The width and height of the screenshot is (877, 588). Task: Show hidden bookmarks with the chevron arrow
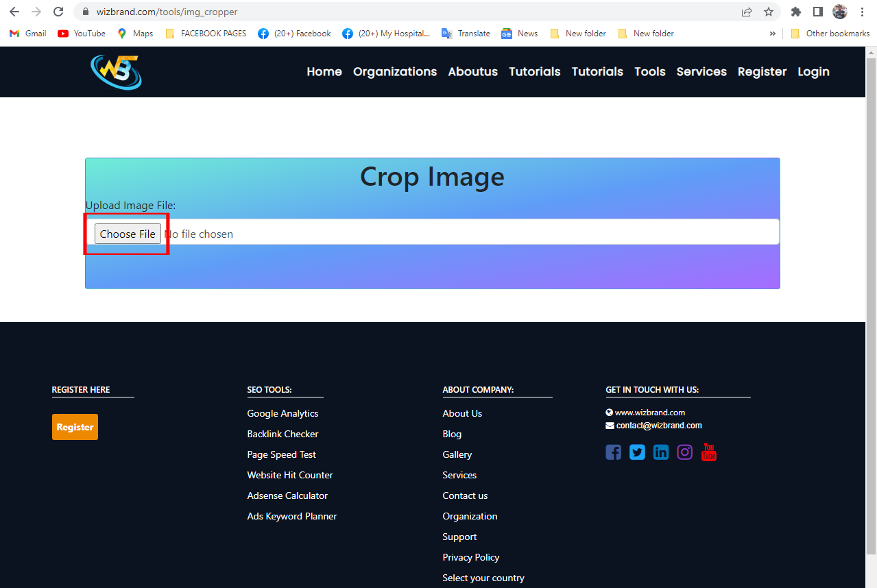772,33
